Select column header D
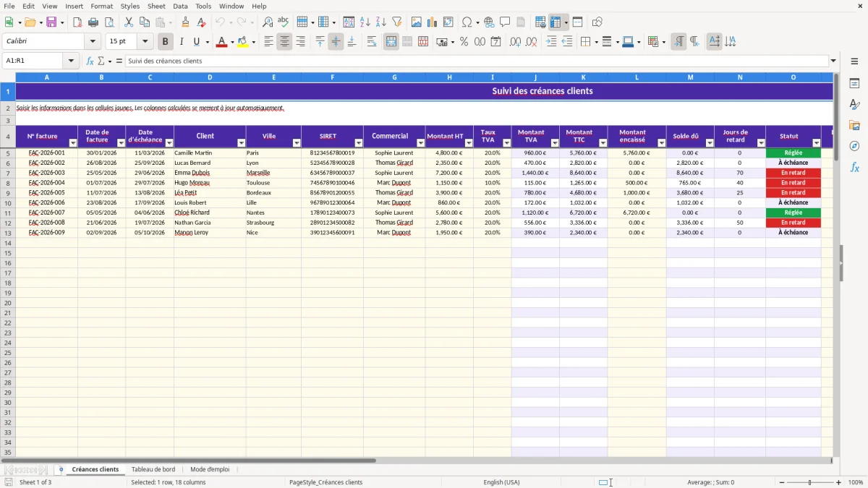The width and height of the screenshot is (868, 488). click(210, 77)
